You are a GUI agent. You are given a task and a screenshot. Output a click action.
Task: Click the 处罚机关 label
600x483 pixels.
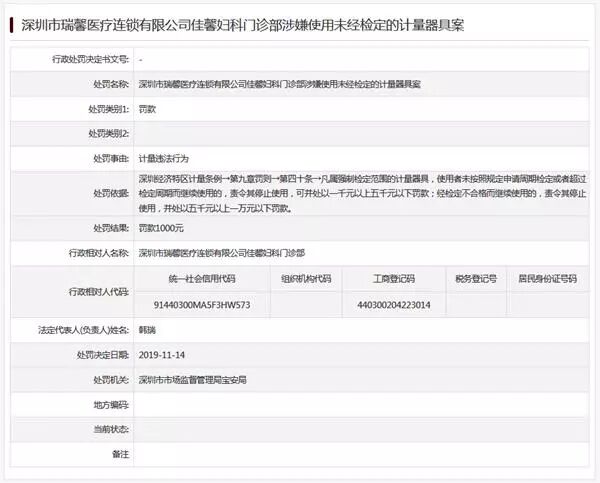tap(111, 380)
